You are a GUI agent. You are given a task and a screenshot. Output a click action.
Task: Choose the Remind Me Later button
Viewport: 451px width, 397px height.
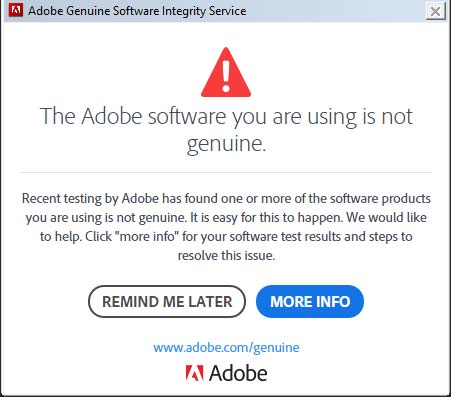(x=167, y=301)
